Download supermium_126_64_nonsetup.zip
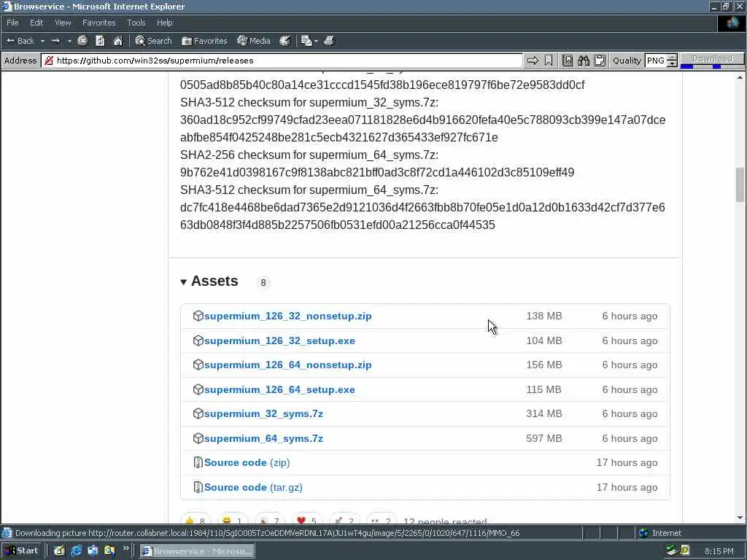747x560 pixels. (287, 365)
